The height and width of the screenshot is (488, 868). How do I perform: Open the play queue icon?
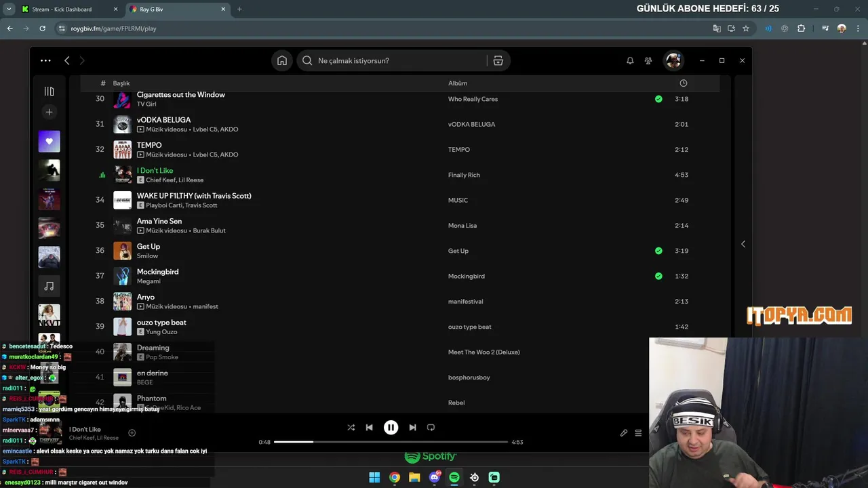point(638,433)
